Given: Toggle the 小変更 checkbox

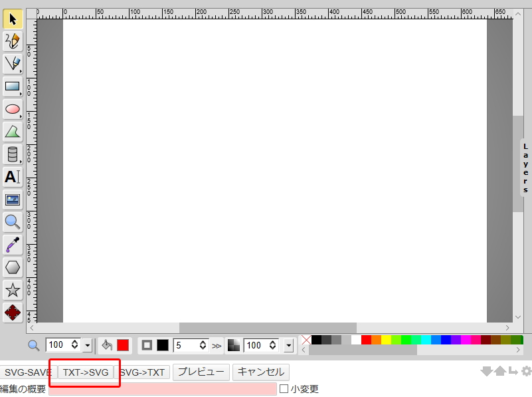Looking at the screenshot, I should (x=284, y=389).
